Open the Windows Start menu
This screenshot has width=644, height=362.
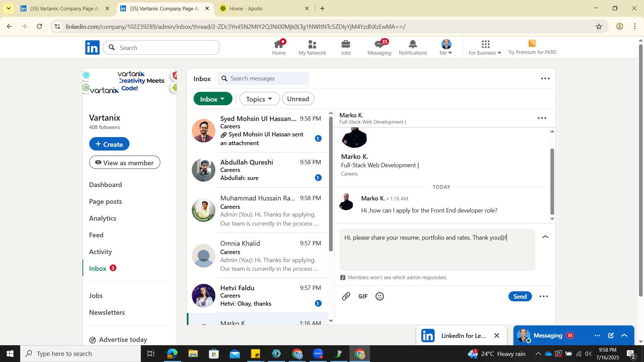click(10, 354)
